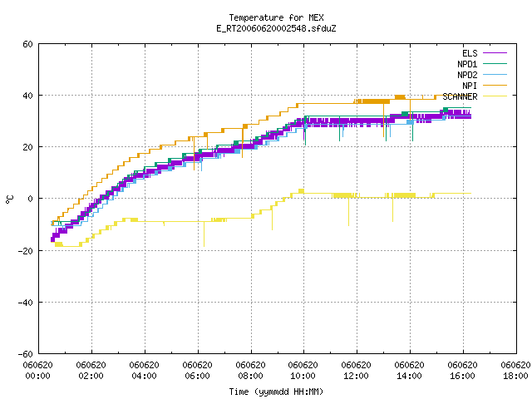This screenshot has height=399, width=532.
Task: Click the x-axis tick label 060620 06:00
Action: [x=198, y=371]
